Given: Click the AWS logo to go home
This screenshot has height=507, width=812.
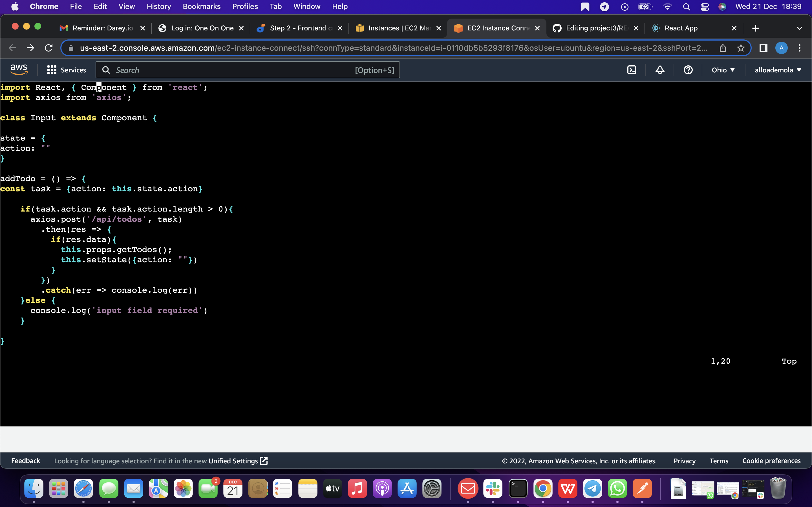Looking at the screenshot, I should tap(19, 69).
